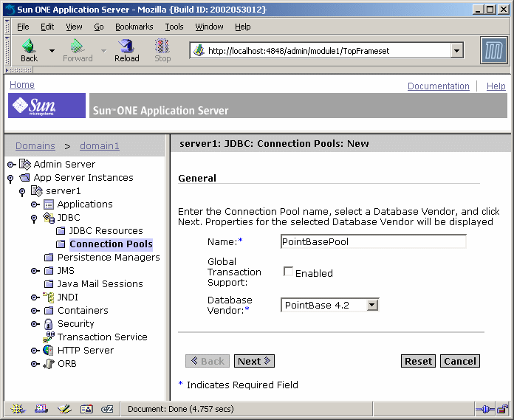Screen dimensions: 514x420
Task: Click the Security padlock icon
Action: point(48,324)
